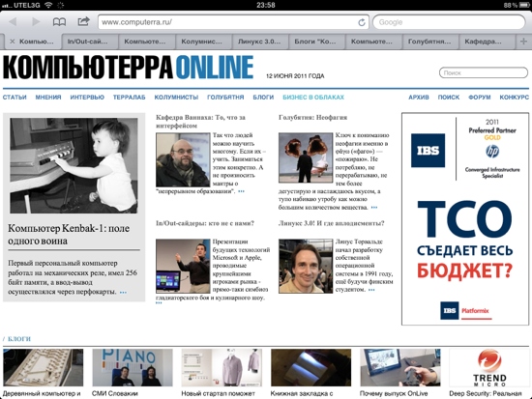Open the СТАТЬИ menu section
Viewport: 532px width, 399px height.
15,98
